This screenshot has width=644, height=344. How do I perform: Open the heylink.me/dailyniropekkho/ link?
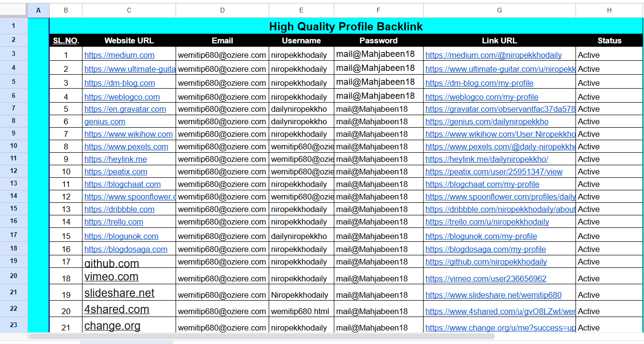pos(487,159)
